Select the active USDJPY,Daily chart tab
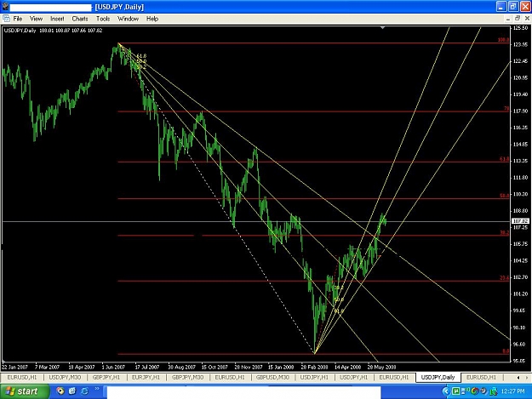Image resolution: width=532 pixels, height=399 pixels. (x=438, y=377)
